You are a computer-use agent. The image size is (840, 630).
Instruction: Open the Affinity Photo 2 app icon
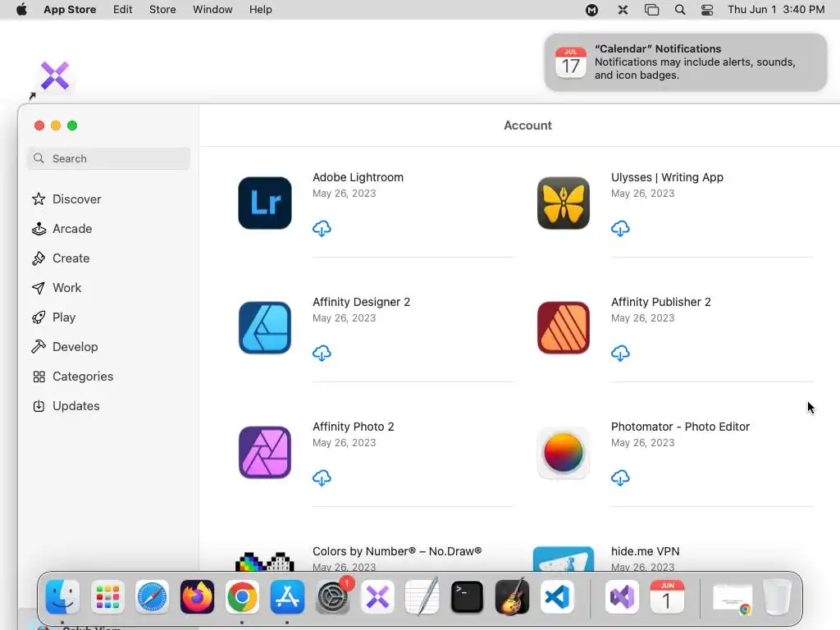265,452
